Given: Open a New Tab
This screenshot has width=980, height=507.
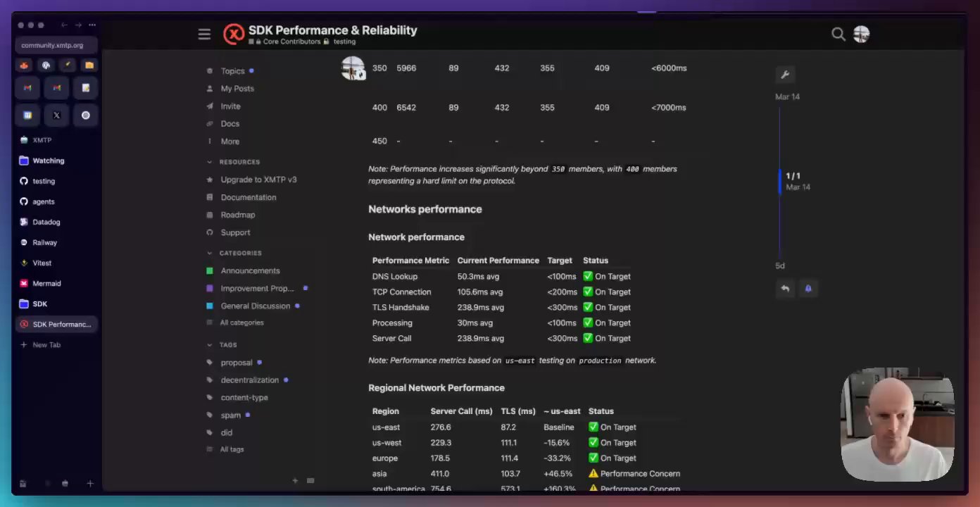Looking at the screenshot, I should [46, 345].
